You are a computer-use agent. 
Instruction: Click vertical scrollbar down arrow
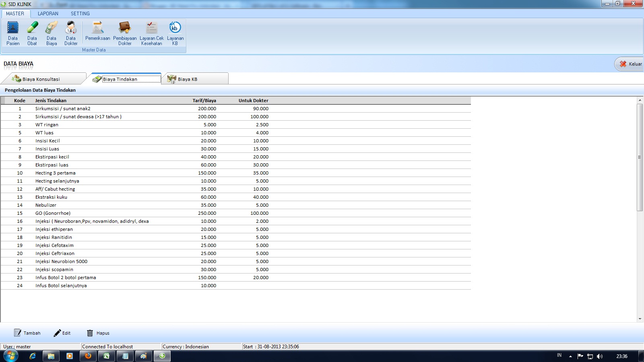(x=640, y=319)
